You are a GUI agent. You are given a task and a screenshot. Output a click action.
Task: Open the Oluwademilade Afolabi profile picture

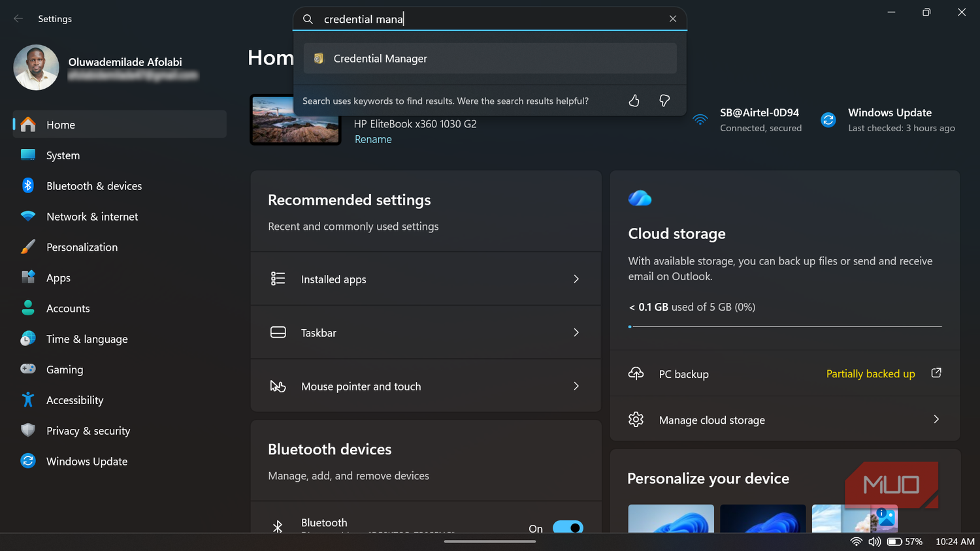point(36,67)
